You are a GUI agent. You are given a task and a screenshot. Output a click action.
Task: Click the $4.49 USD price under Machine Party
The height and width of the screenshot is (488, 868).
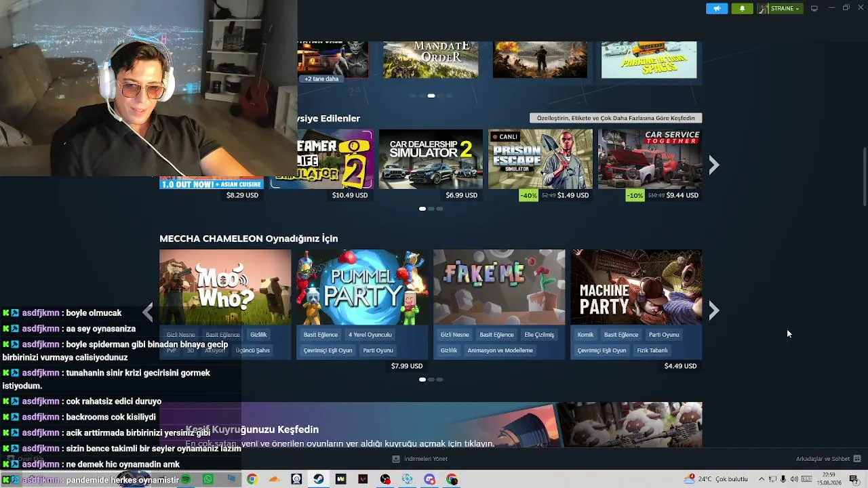pos(680,366)
